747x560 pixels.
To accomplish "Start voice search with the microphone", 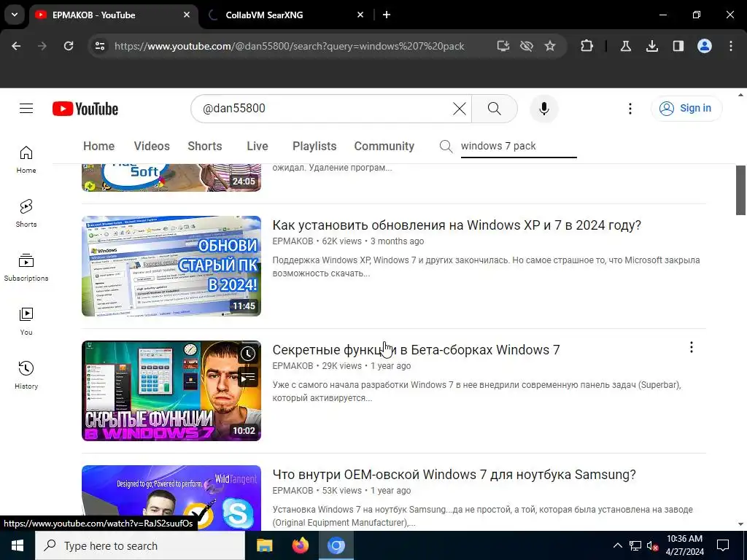I will (544, 109).
